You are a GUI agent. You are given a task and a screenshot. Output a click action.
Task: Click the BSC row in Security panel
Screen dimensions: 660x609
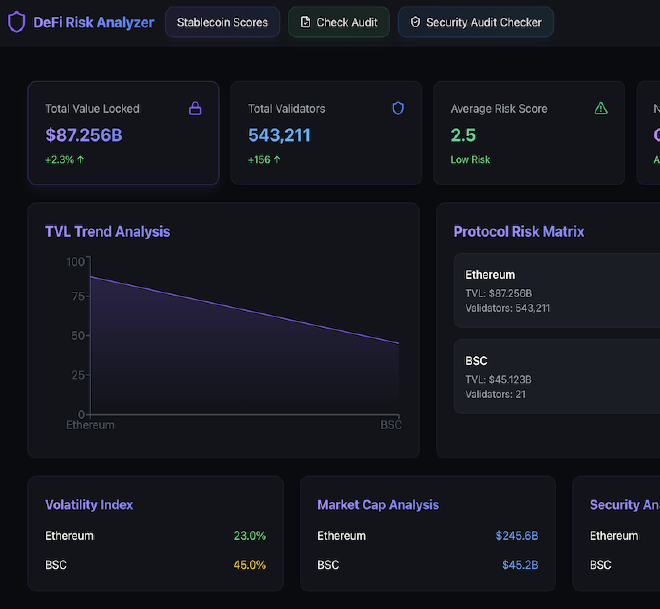(625, 565)
